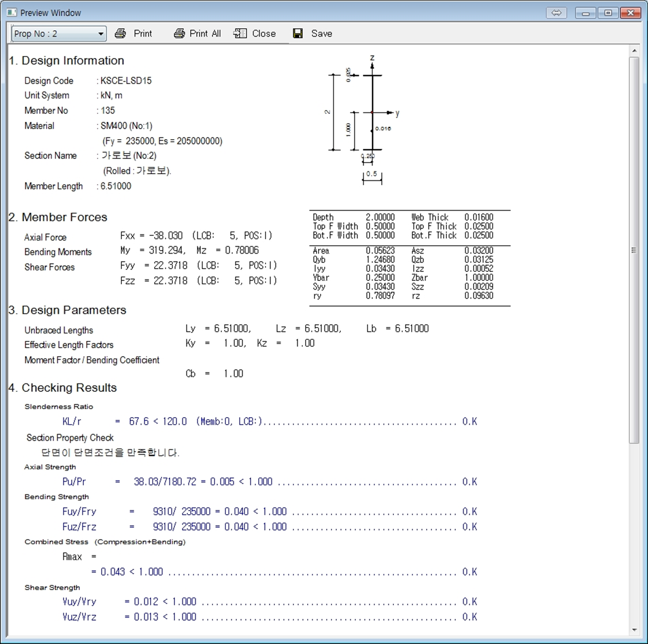Click the printer icon beside Print
Viewport: 648px width, 644px height.
pos(120,34)
